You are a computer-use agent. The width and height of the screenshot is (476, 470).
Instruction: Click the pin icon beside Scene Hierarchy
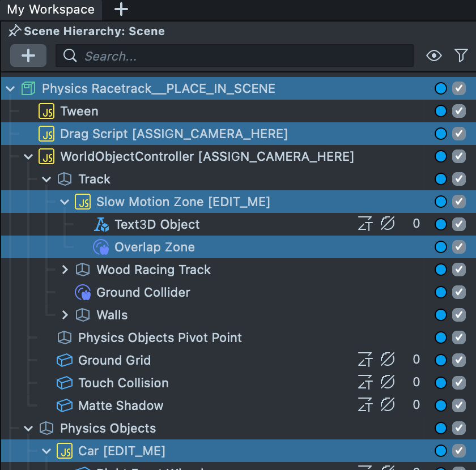point(14,31)
